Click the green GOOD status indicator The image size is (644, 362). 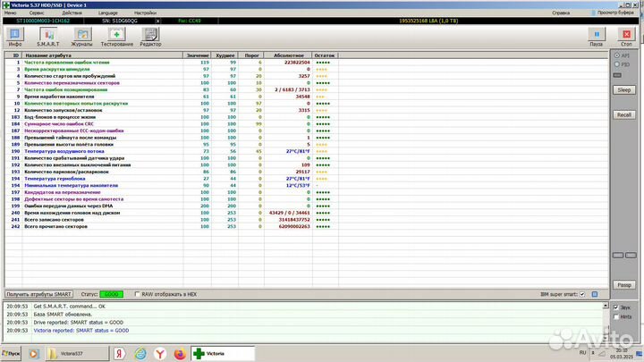[111, 294]
